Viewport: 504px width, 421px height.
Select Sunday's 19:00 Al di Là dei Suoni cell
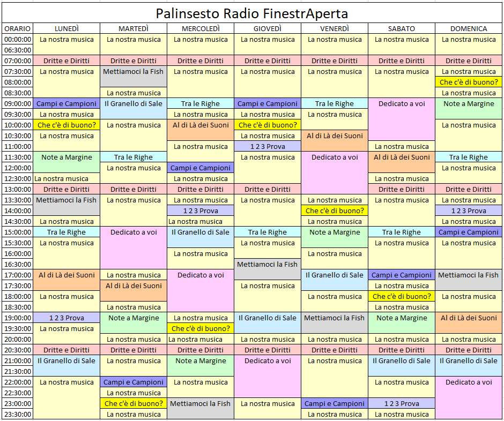469,323
